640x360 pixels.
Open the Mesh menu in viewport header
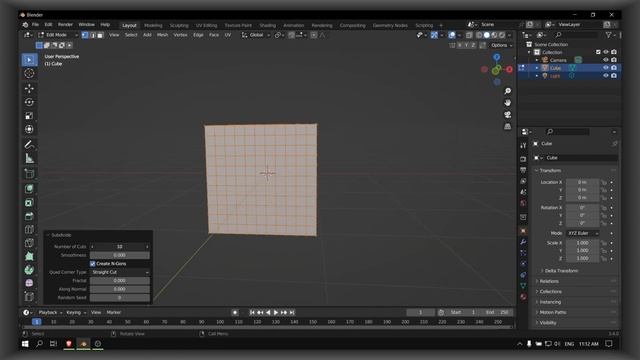coord(162,35)
